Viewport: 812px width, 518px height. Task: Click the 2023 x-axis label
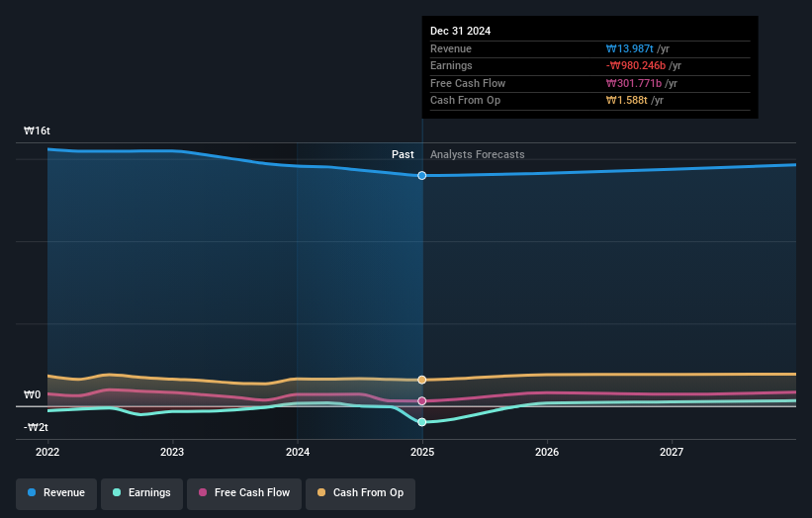point(172,453)
